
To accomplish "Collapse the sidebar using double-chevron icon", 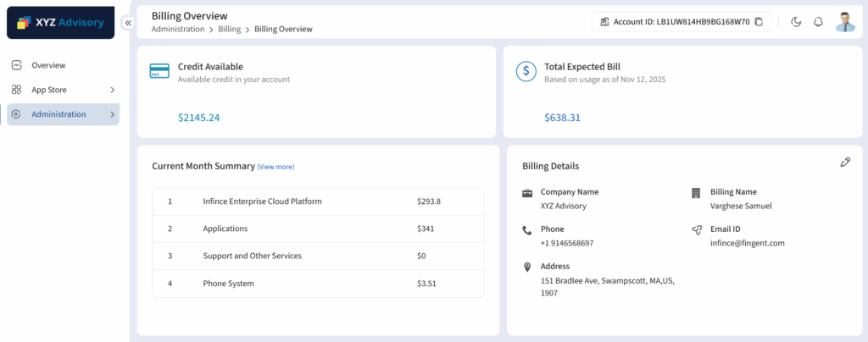I will click(x=128, y=23).
